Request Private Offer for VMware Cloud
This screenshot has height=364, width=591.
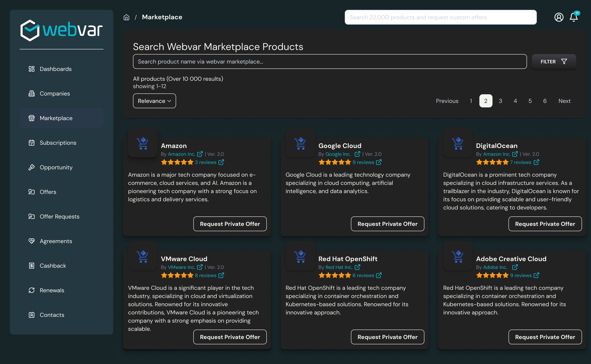pyautogui.click(x=230, y=337)
